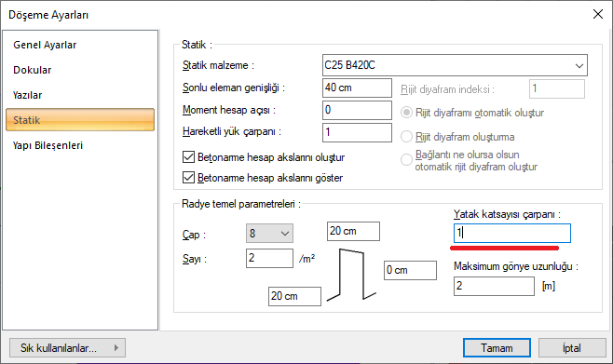Edit the Hareketli yük çarpanı field
Image resolution: width=613 pixels, height=364 pixels.
pyautogui.click(x=357, y=132)
